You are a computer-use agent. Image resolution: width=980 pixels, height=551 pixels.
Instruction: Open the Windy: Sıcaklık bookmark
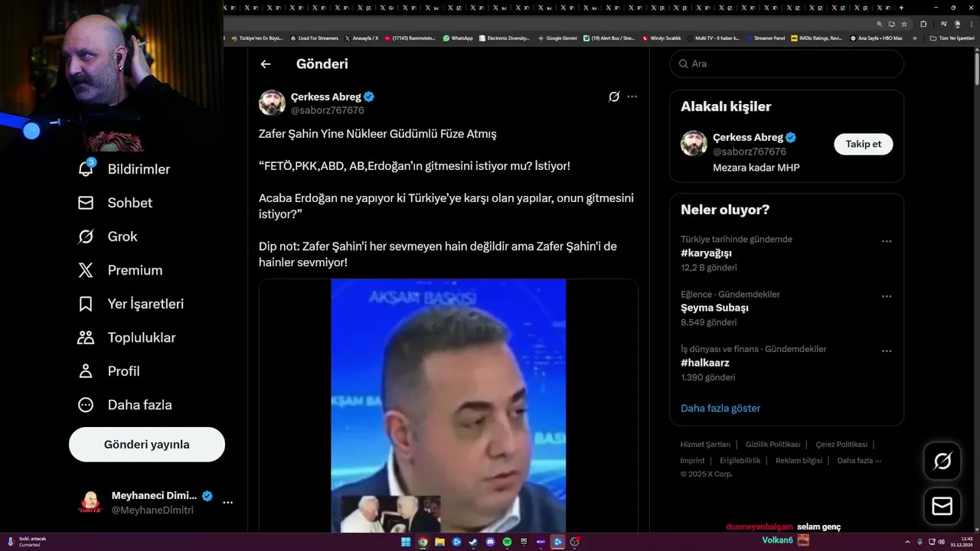point(661,37)
